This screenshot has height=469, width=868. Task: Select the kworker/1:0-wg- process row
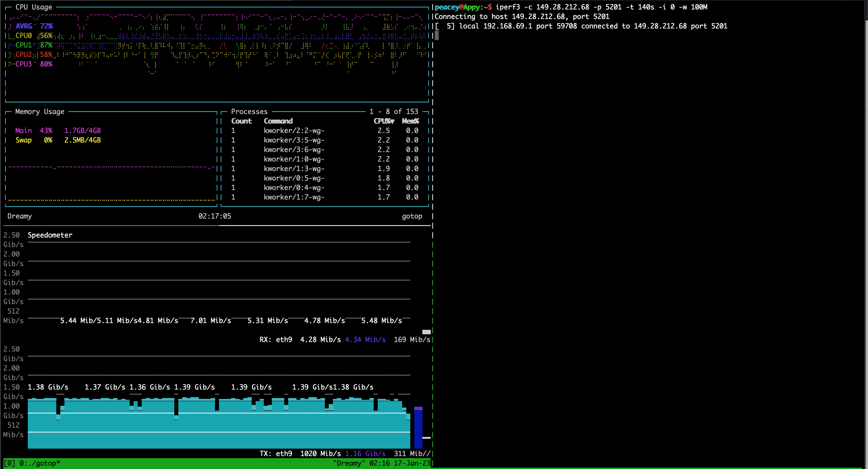pos(325,159)
